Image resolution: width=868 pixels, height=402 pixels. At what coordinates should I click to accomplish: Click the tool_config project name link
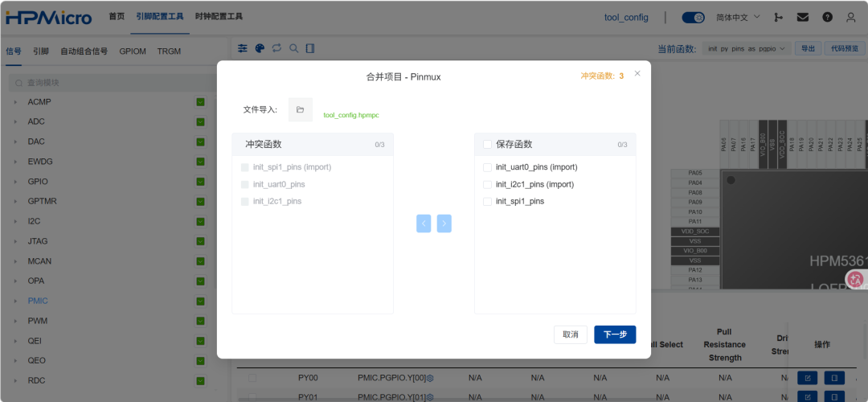[x=626, y=17]
